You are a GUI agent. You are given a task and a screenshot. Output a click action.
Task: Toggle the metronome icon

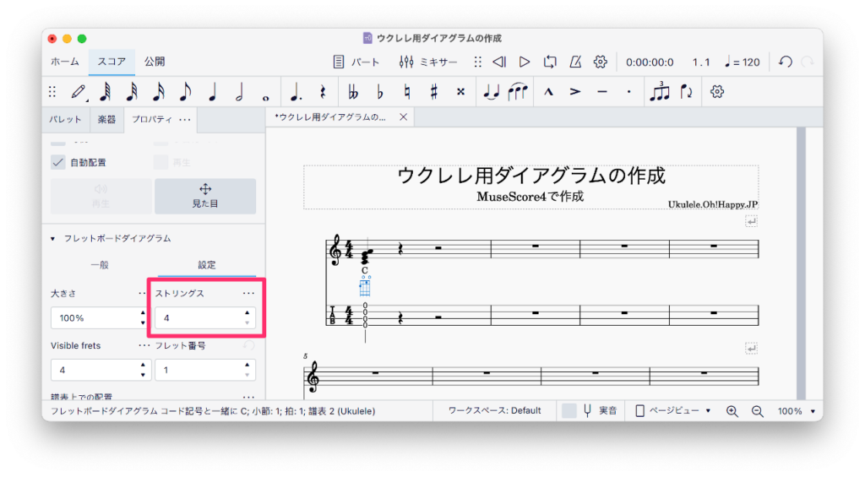575,62
